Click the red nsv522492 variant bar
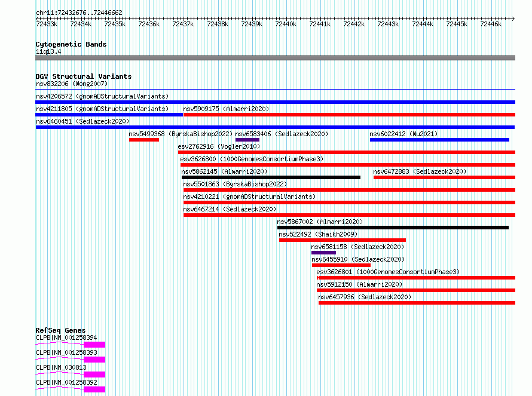532x396 pixels. (x=343, y=240)
